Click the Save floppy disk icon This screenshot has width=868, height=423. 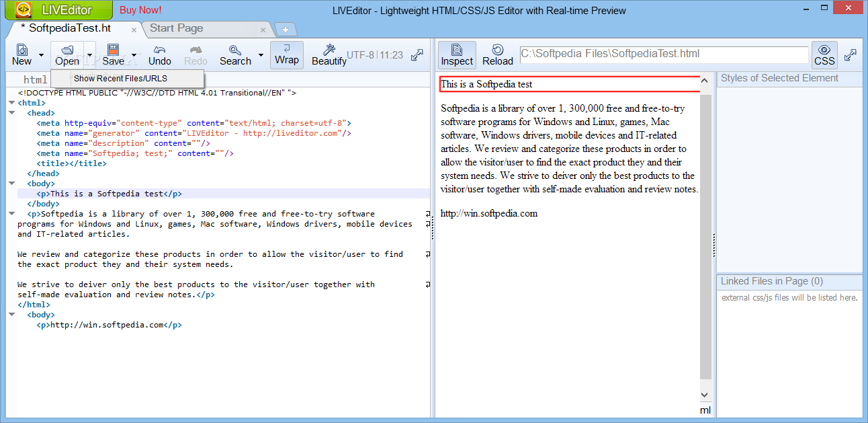click(113, 50)
